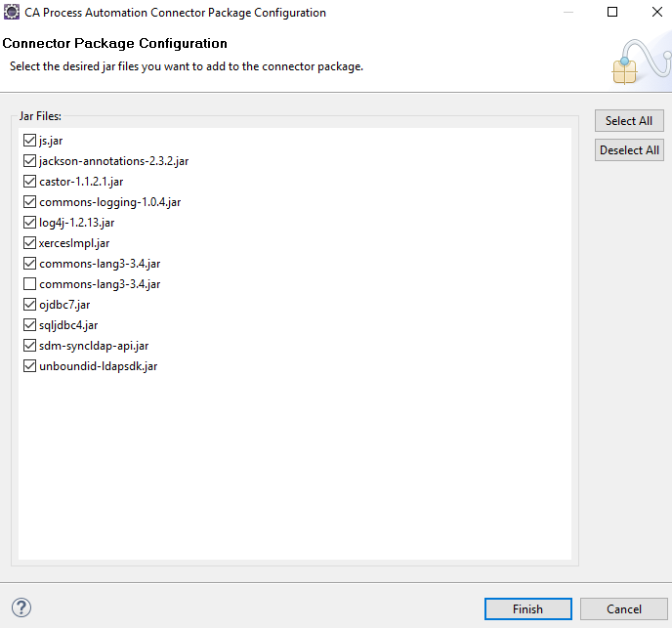672x628 pixels.
Task: Click the Deselect All button
Action: 629,150
